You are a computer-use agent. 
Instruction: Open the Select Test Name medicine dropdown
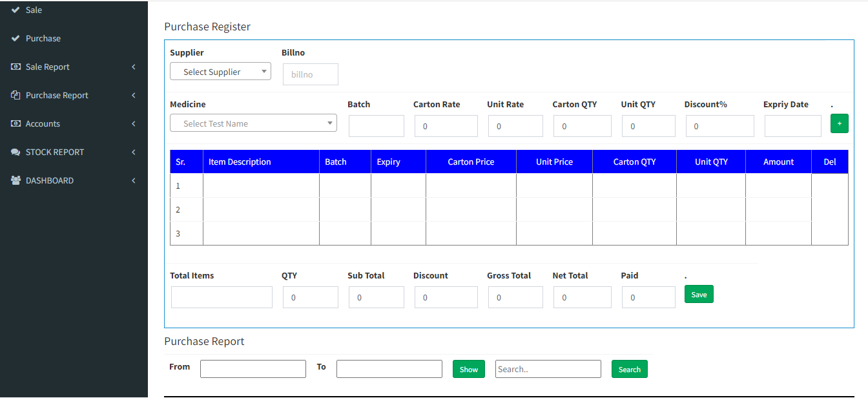click(253, 123)
